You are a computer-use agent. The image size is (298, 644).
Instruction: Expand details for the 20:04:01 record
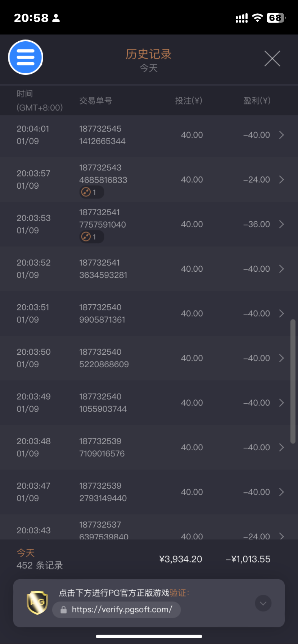pos(282,135)
